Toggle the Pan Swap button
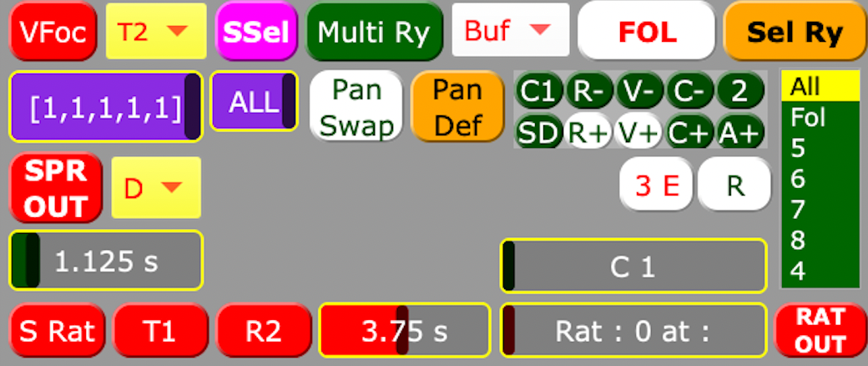This screenshot has height=366, width=868. [356, 106]
